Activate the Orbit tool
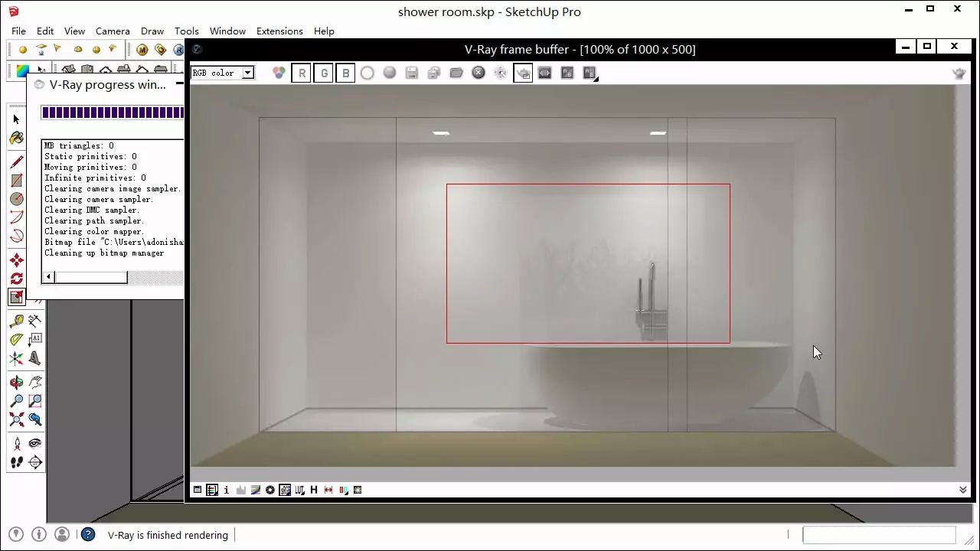Viewport: 980px width, 551px height. click(17, 383)
